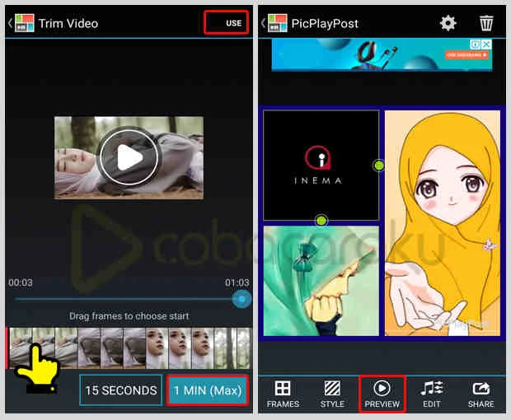The width and height of the screenshot is (511, 420).
Task: Select the 15 SECONDS duration option
Action: point(121,390)
